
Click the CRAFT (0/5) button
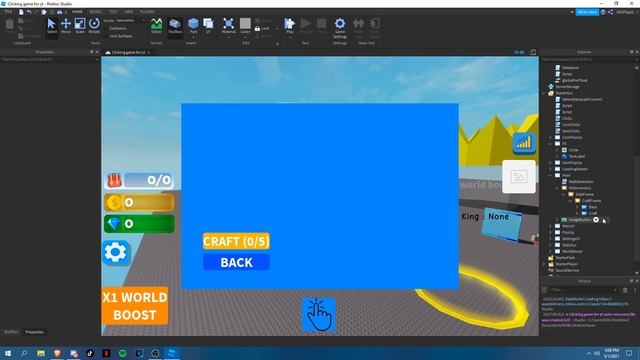coord(236,241)
